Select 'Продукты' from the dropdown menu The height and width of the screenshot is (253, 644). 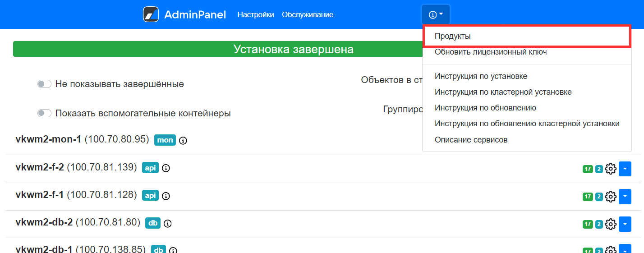click(x=453, y=36)
